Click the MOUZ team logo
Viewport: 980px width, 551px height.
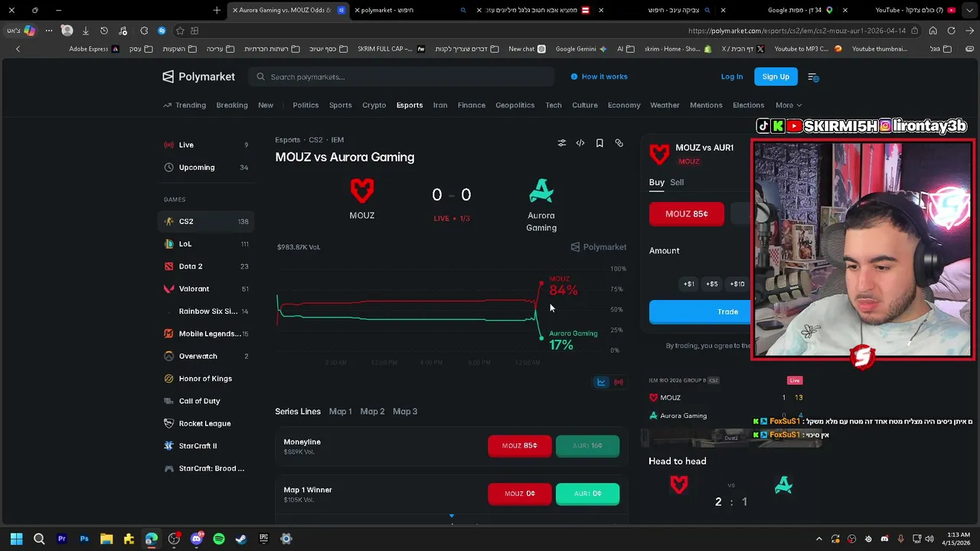click(362, 191)
